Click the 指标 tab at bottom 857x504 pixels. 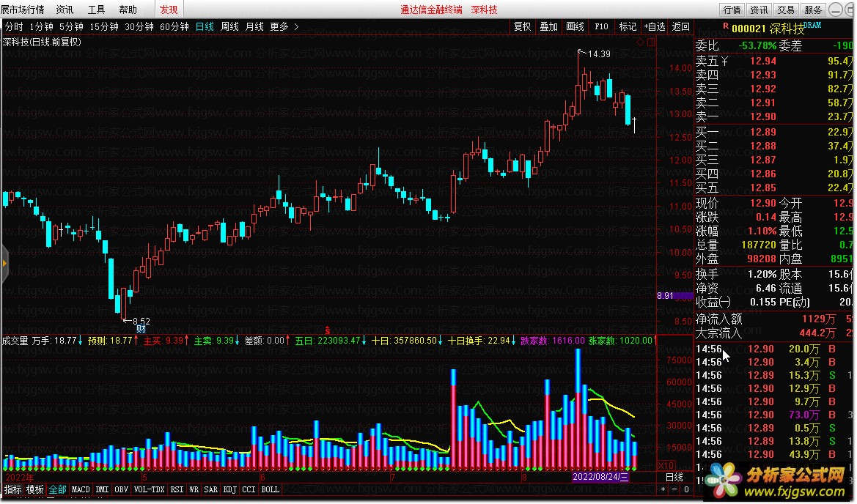pos(13,489)
